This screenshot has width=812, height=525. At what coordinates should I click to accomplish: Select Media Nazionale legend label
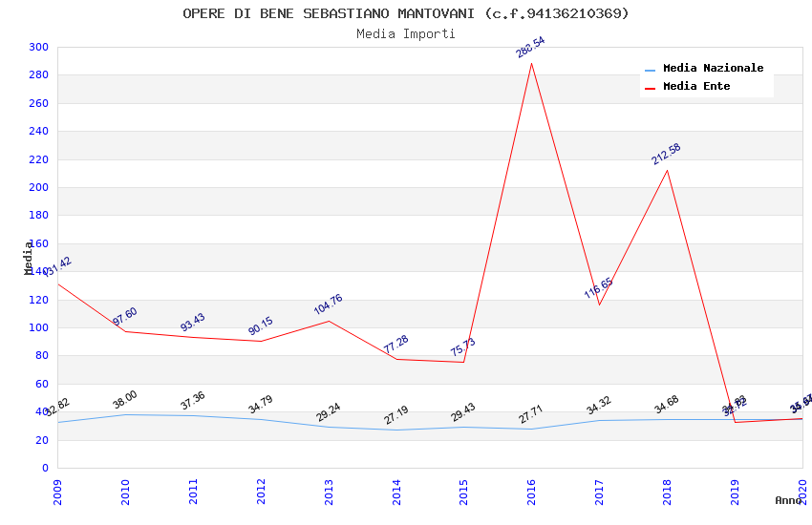pos(713,68)
